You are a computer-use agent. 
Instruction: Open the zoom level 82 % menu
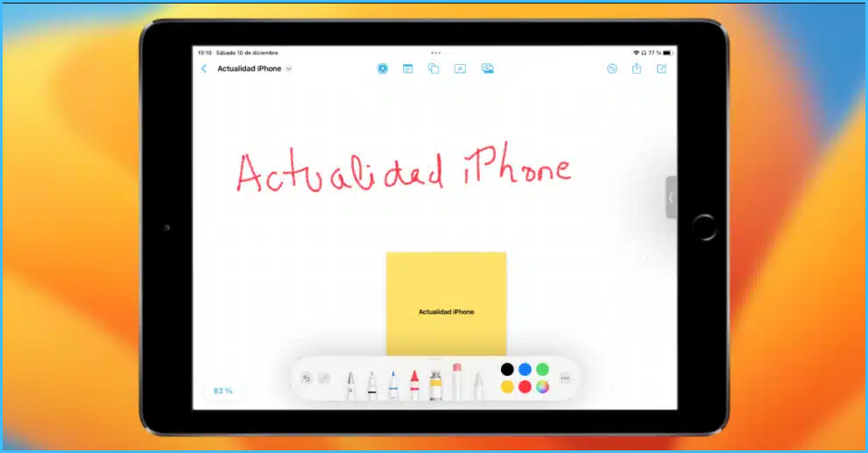[223, 391]
